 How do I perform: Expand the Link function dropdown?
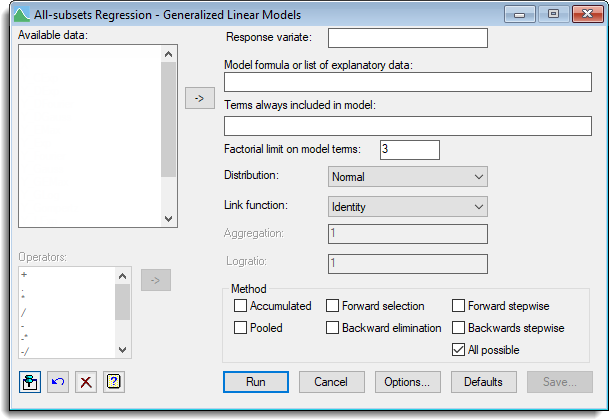[407, 207]
